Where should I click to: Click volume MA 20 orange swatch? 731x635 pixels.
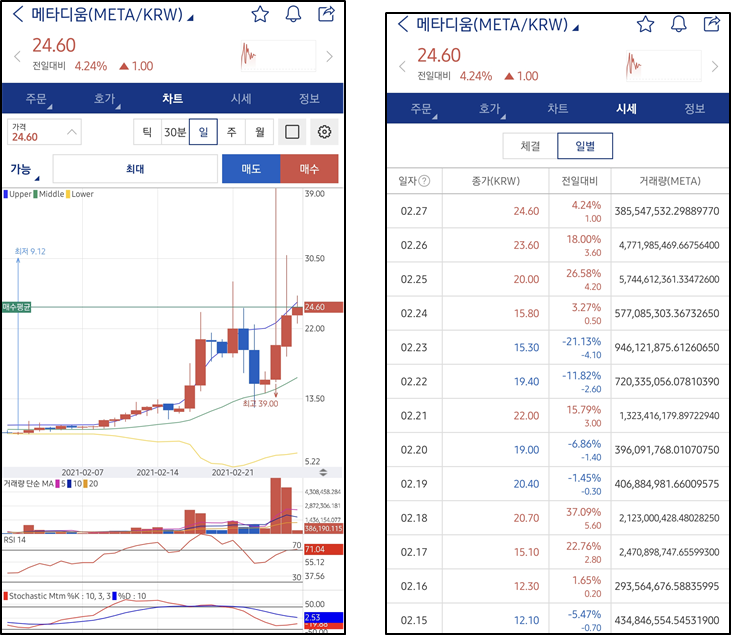(x=85, y=484)
